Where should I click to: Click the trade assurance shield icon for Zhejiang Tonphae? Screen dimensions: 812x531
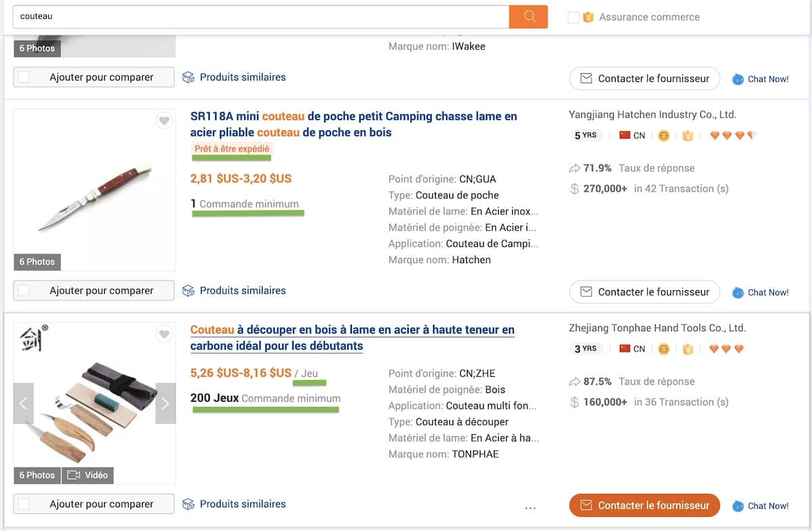(688, 348)
